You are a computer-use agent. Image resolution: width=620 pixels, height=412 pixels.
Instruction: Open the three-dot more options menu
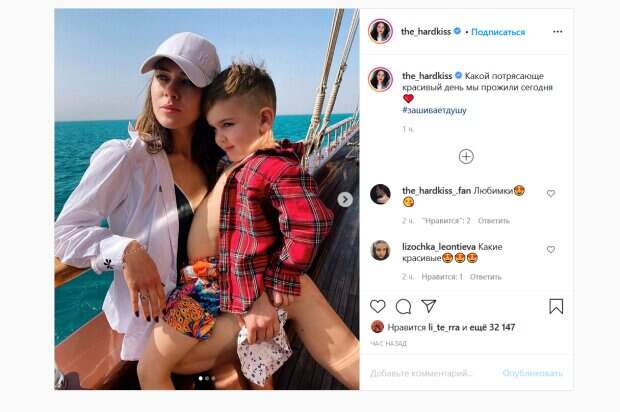[x=558, y=32]
